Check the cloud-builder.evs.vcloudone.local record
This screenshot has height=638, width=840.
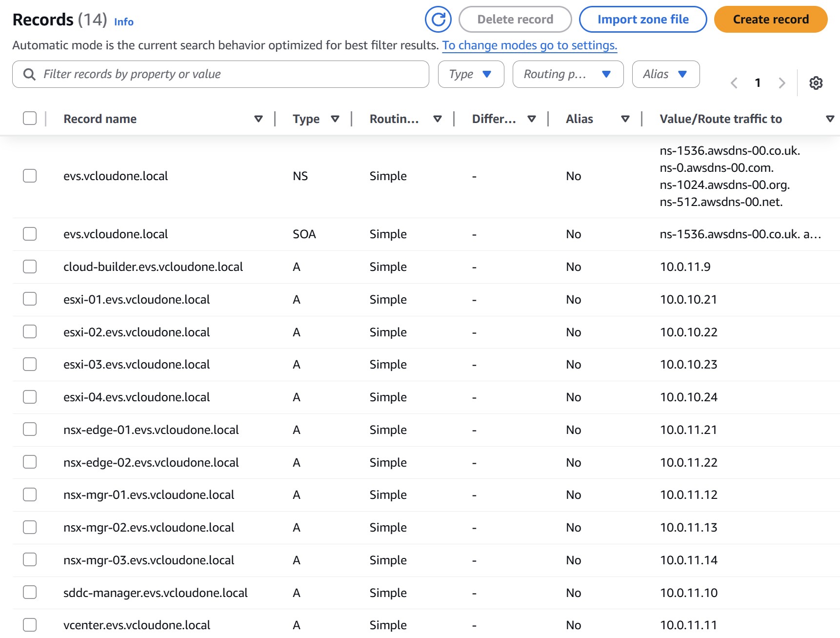click(x=29, y=267)
